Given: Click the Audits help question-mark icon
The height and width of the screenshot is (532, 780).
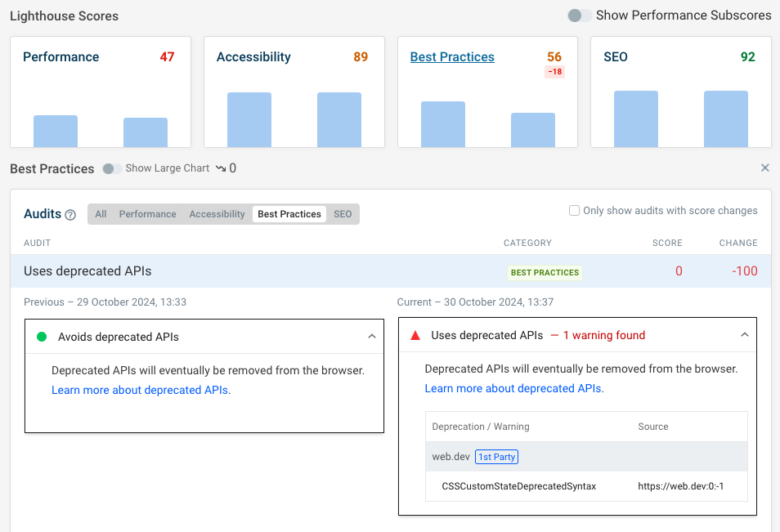Looking at the screenshot, I should [70, 215].
